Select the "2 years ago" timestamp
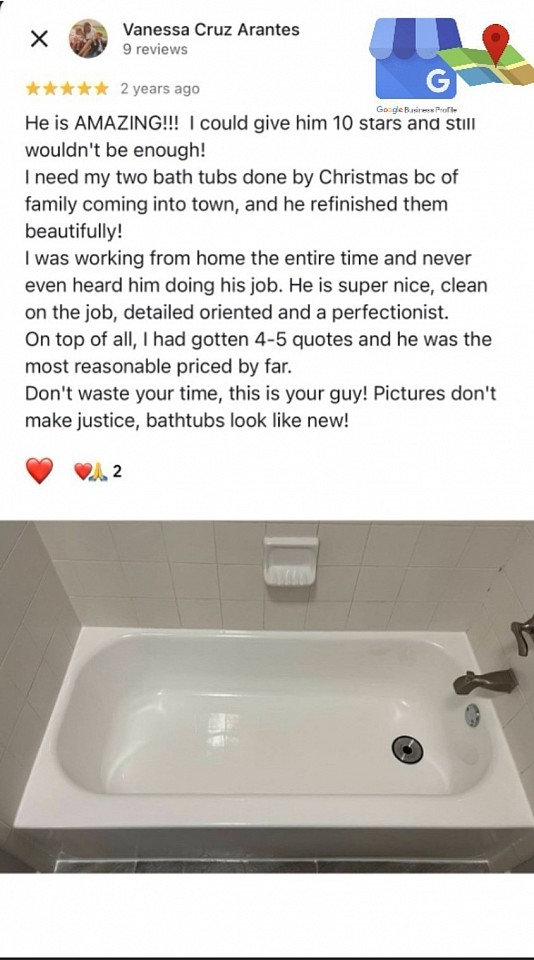 point(160,89)
